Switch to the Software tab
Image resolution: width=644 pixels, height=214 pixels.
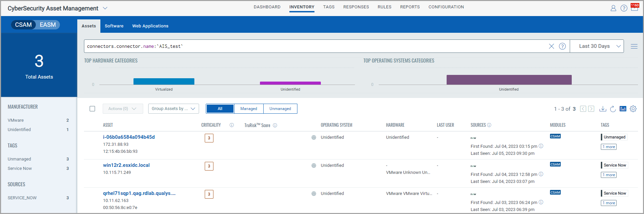coord(114,26)
